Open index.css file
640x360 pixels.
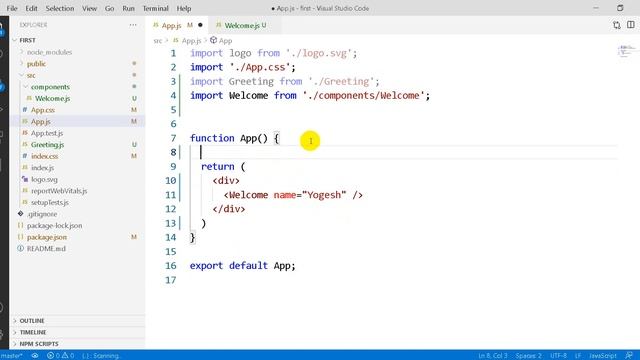44,156
